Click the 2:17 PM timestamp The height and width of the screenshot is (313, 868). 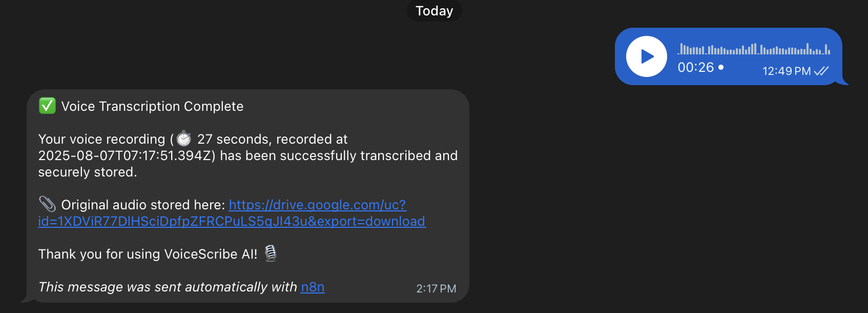[436, 288]
